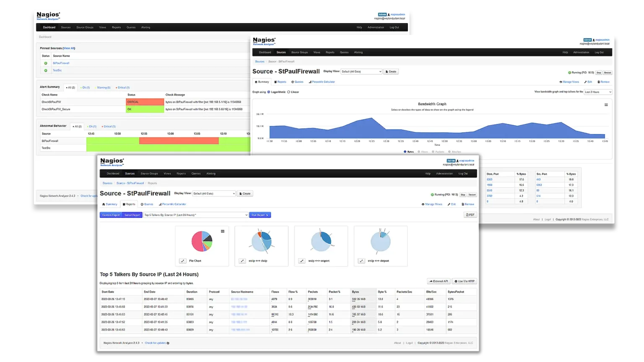Open Summary tab in Reports window

110,204
